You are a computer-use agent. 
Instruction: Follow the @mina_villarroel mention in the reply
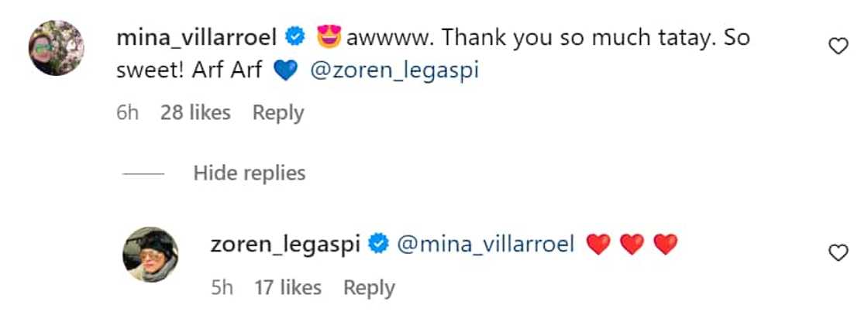485,245
